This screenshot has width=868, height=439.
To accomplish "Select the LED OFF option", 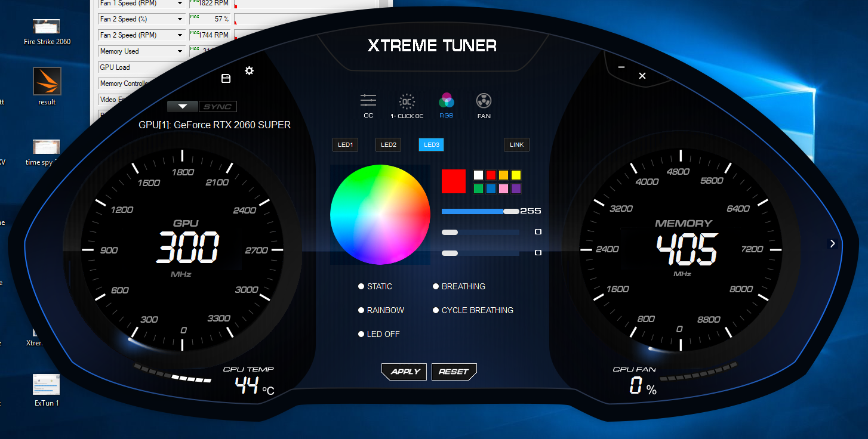I will (378, 334).
